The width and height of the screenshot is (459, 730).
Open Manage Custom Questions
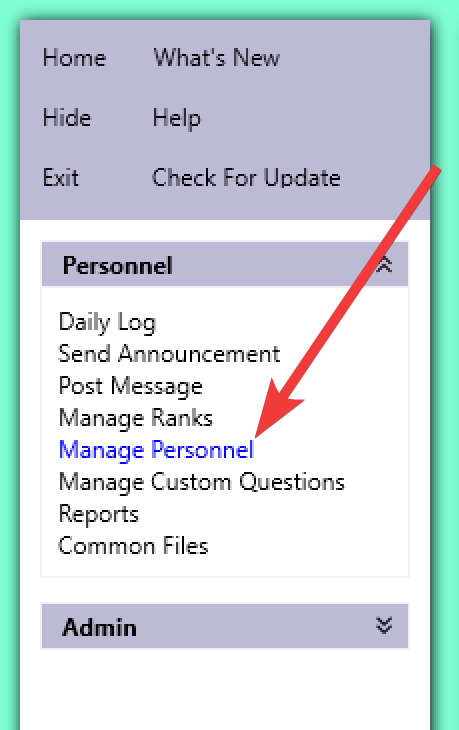(202, 482)
